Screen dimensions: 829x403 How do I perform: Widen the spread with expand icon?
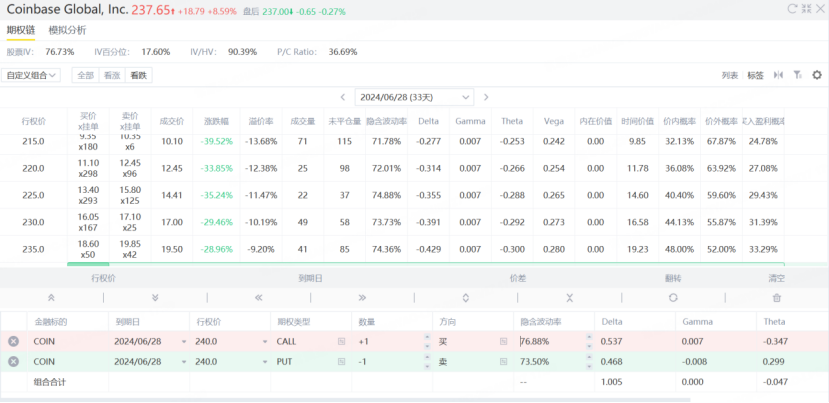point(466,298)
